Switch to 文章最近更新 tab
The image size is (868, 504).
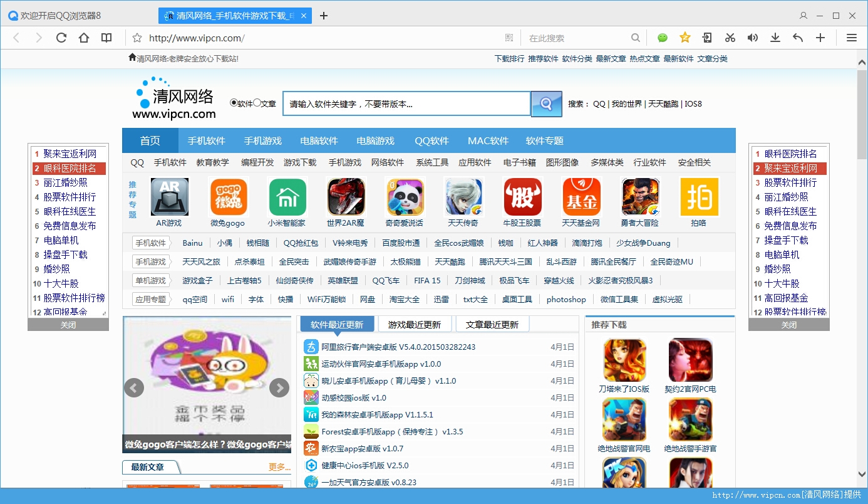pos(492,324)
